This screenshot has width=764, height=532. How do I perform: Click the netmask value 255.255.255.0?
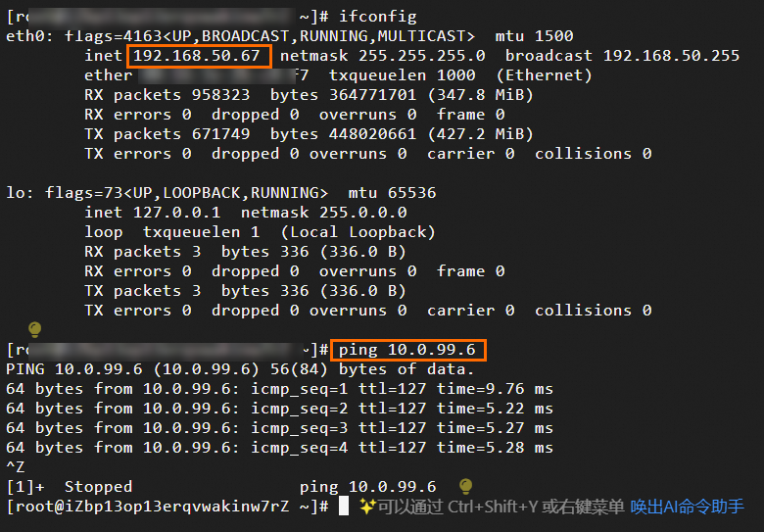(422, 56)
